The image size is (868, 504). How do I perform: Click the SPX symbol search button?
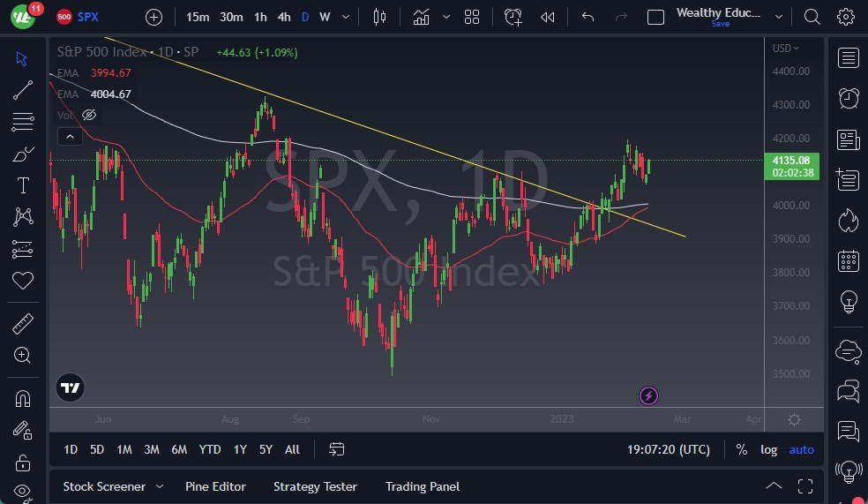click(x=88, y=17)
